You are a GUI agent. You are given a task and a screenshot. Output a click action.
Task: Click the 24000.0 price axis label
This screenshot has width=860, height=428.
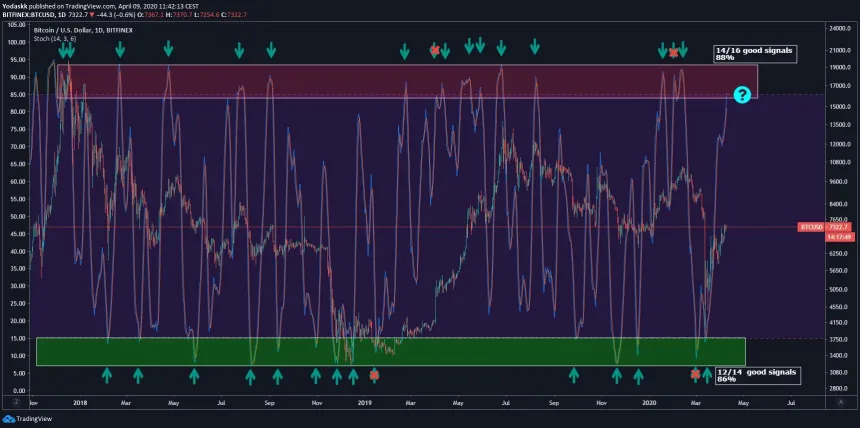[x=840, y=28]
